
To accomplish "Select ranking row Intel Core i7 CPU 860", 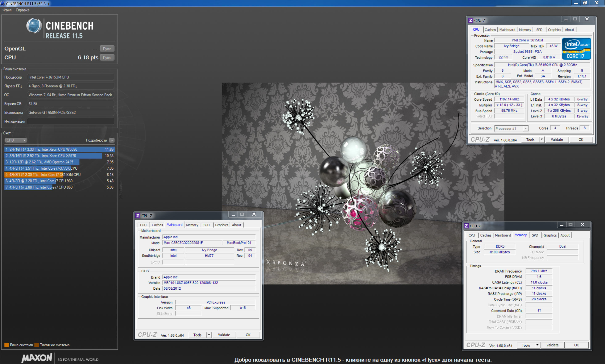I will coord(60,187).
